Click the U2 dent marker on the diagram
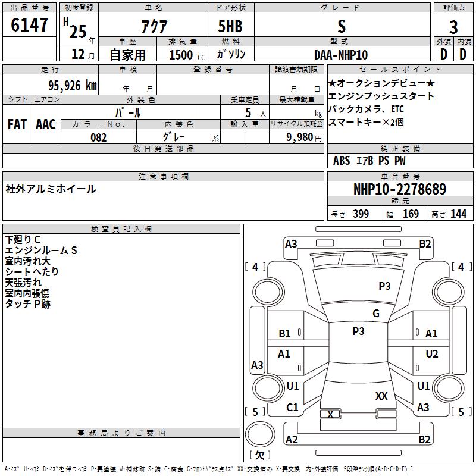Image resolution: width=476 pixels, height=476 pixels. [x=432, y=354]
